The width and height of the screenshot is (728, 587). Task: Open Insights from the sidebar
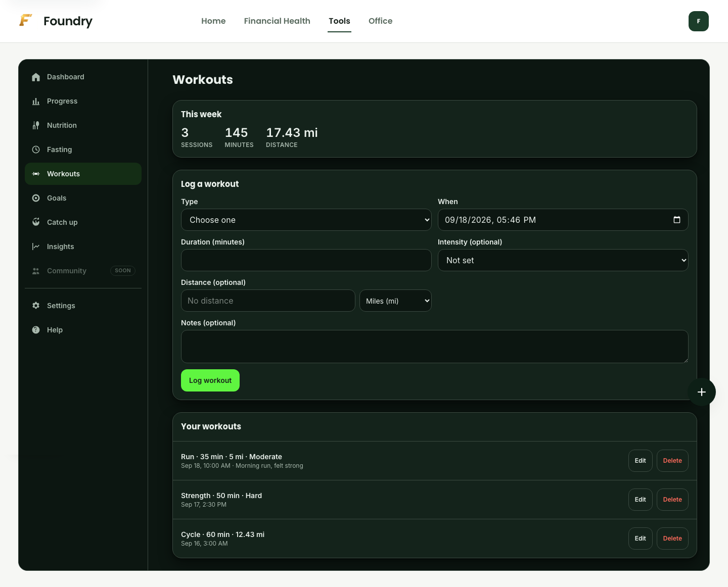point(83,247)
